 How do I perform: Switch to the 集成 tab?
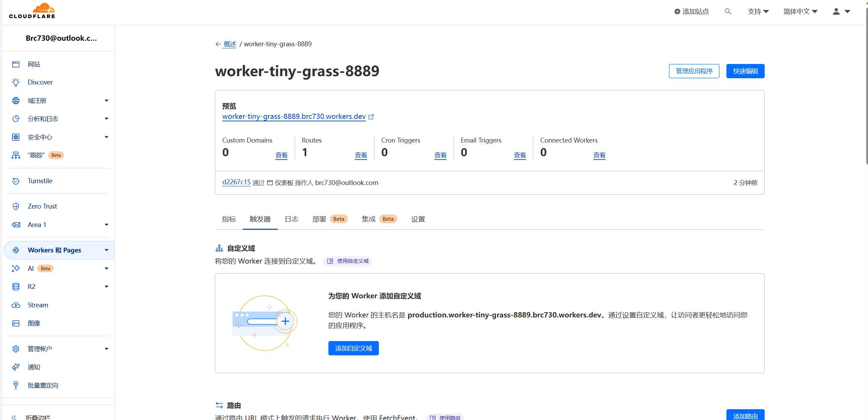379,219
